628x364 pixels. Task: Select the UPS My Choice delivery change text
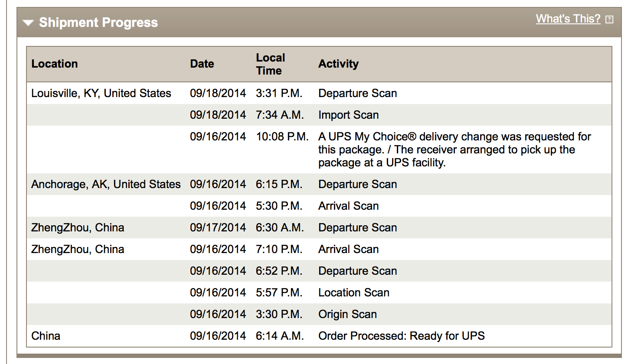[454, 149]
